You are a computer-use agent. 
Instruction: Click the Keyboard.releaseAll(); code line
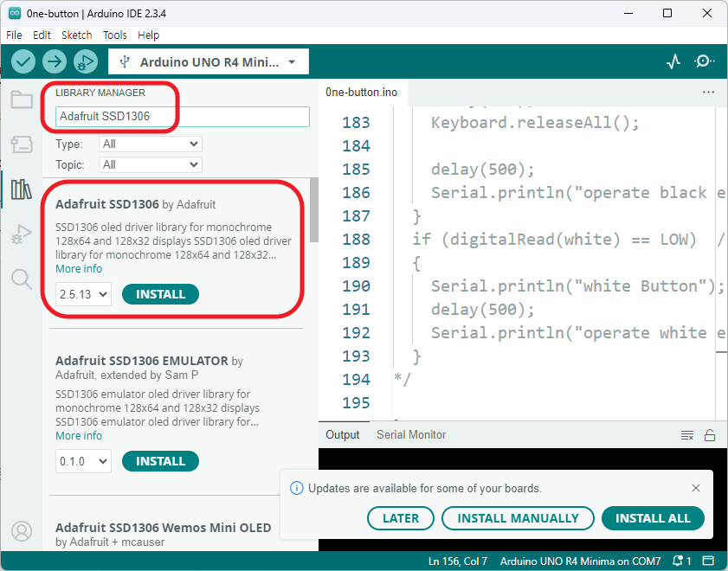535,123
